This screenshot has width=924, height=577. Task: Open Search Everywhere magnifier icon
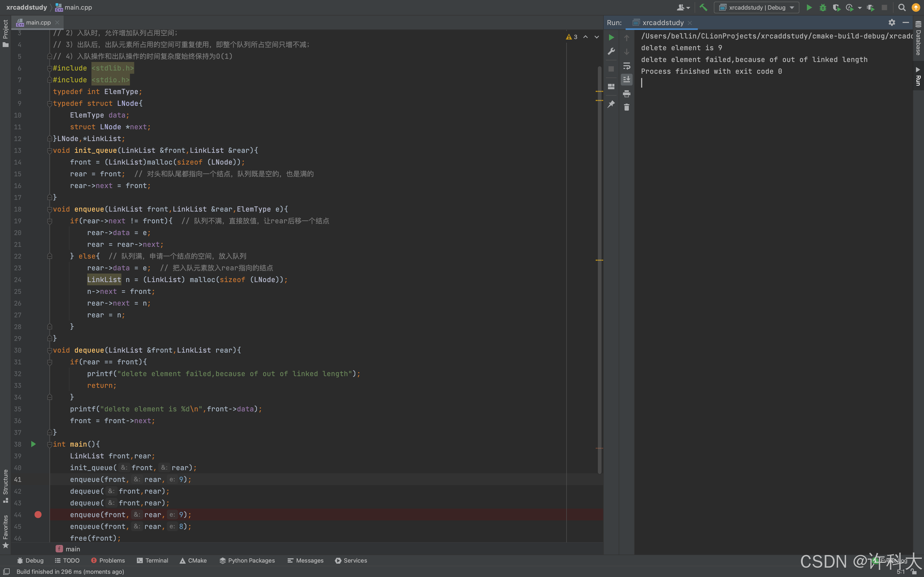click(x=902, y=7)
